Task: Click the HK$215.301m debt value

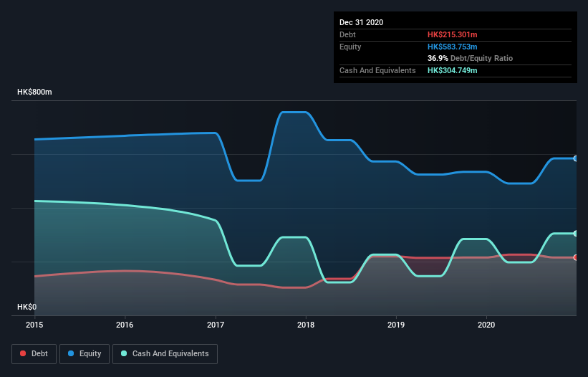Action: [x=452, y=34]
